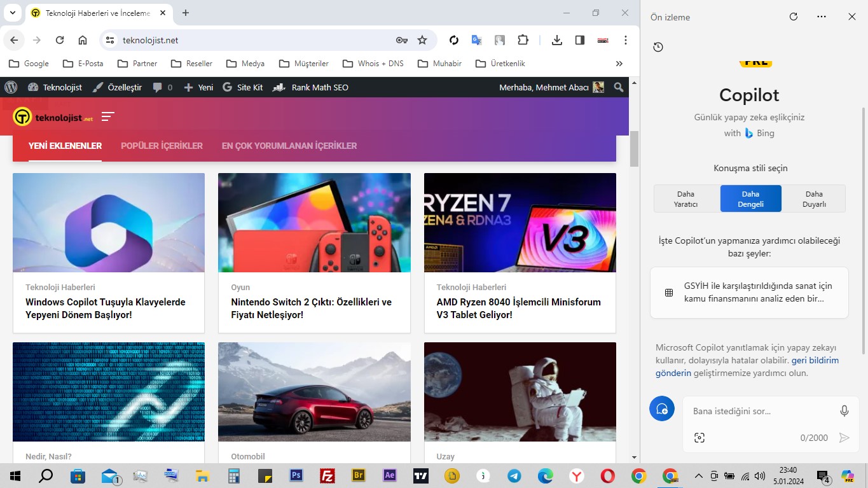Open the WordPress logo menu
The height and width of the screenshot is (488, 868).
pos(10,87)
